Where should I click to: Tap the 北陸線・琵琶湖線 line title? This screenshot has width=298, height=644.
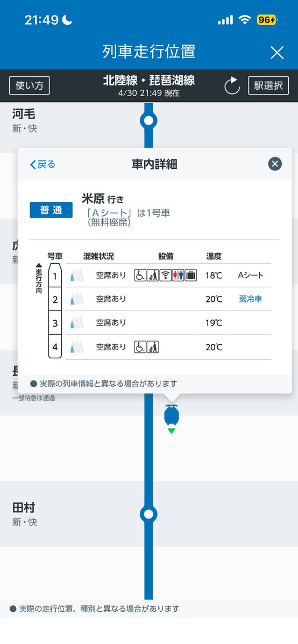[149, 81]
